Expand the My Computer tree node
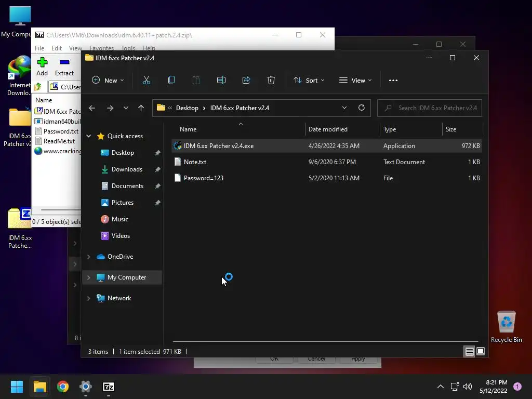532x399 pixels. point(88,277)
